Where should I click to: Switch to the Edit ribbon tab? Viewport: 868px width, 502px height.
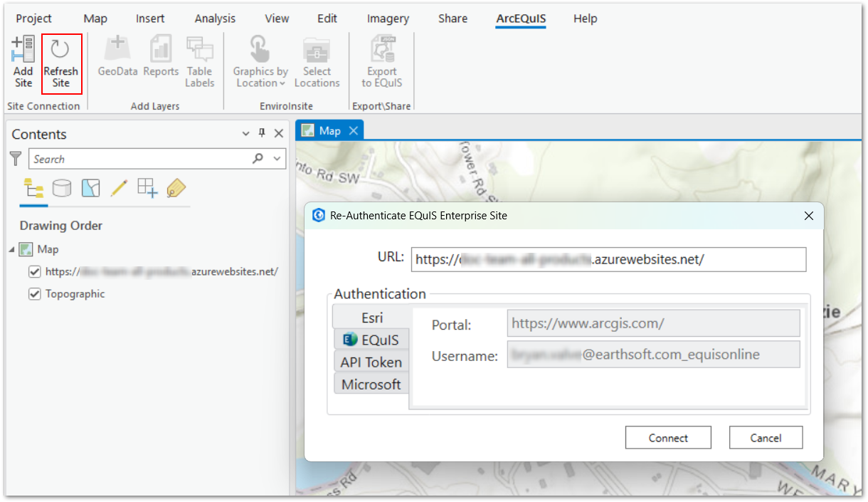327,19
